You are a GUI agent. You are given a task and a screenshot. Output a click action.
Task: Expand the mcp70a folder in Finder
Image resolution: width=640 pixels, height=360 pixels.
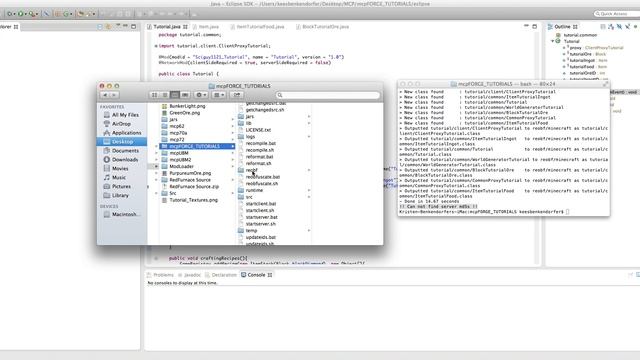pyautogui.click(x=233, y=133)
